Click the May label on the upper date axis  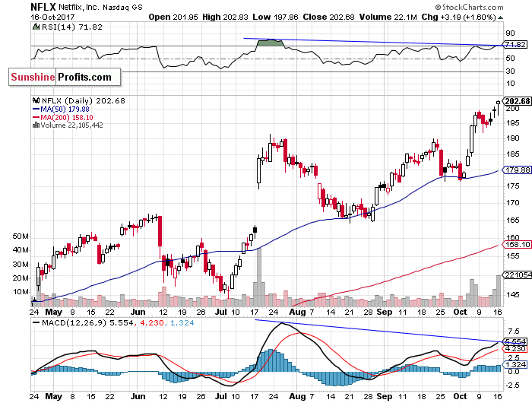point(54,312)
